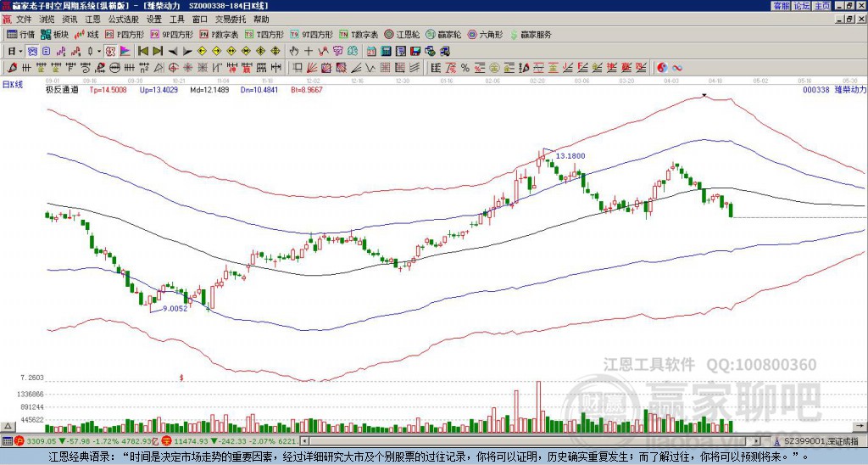
Task: Open the 公式选股 menu
Action: click(124, 20)
